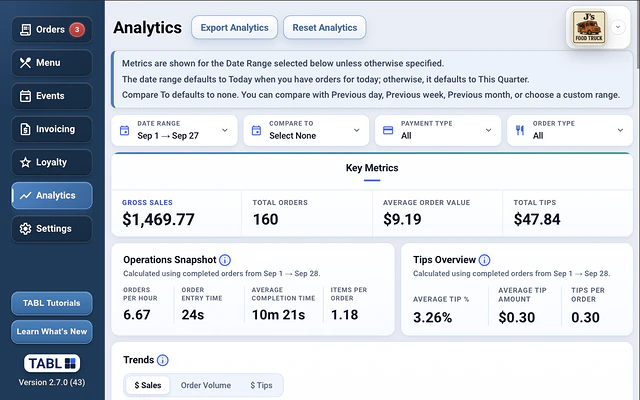Viewport: 640px width, 400px height.
Task: Open the Date Range dropdown
Action: (174, 131)
